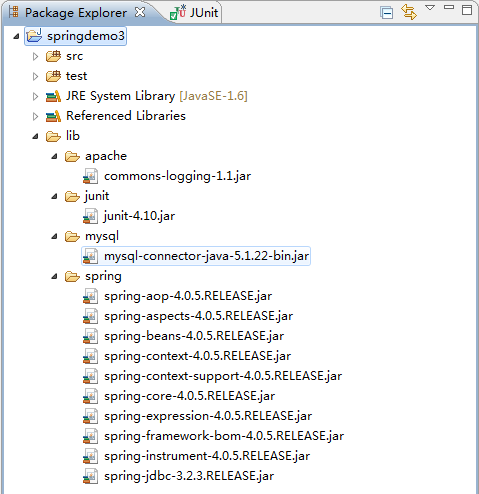479x494 pixels.
Task: Select spring-context-4.0.5.RELEASE.jar
Action: (x=197, y=356)
